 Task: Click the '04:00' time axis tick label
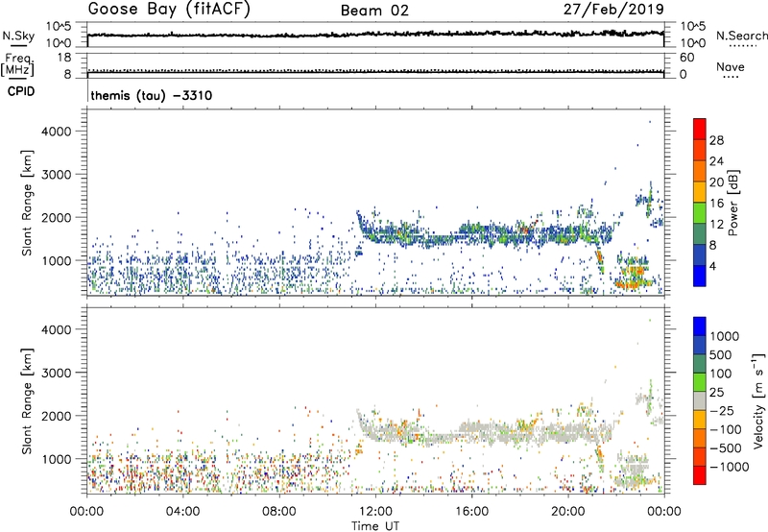183,512
